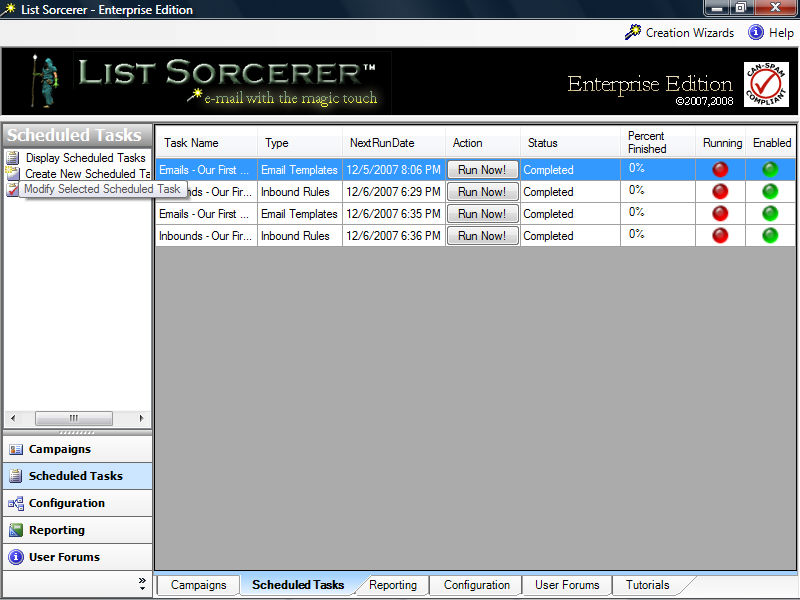Click the Campaigns icon in the sidebar

click(x=16, y=450)
